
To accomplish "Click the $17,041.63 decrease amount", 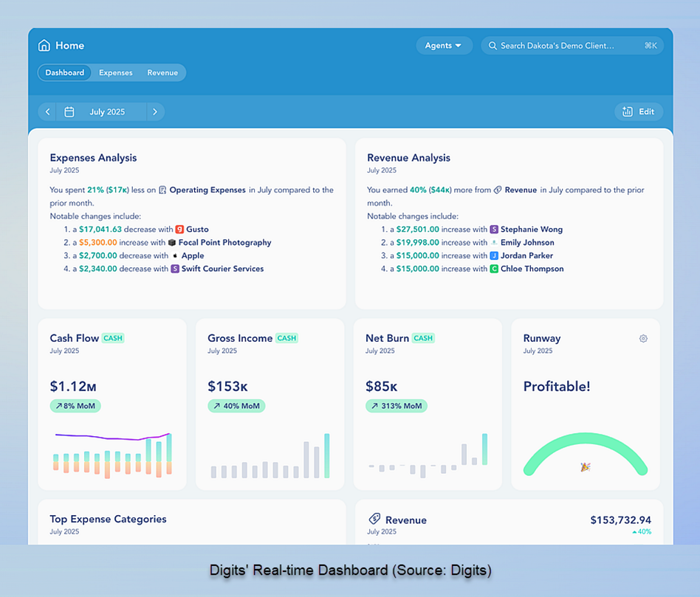I will point(100,230).
